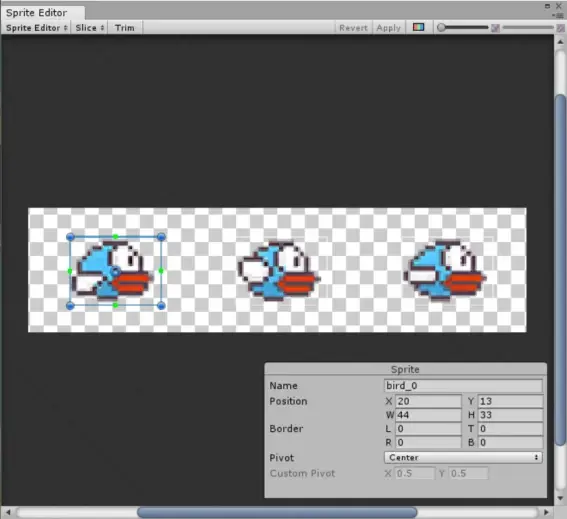567x519 pixels.
Task: Click the Trim button
Action: coord(124,28)
